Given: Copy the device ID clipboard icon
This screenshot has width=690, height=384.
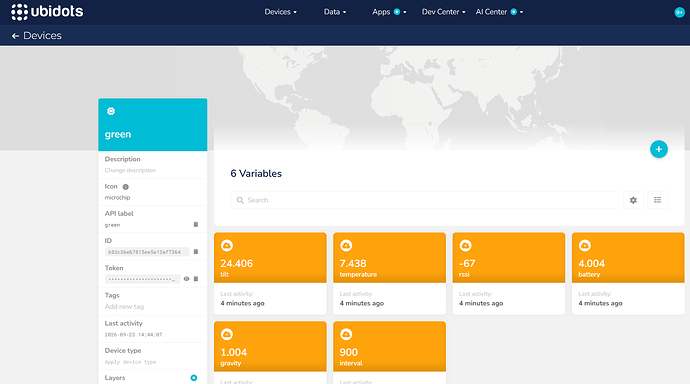Looking at the screenshot, I should pos(196,252).
